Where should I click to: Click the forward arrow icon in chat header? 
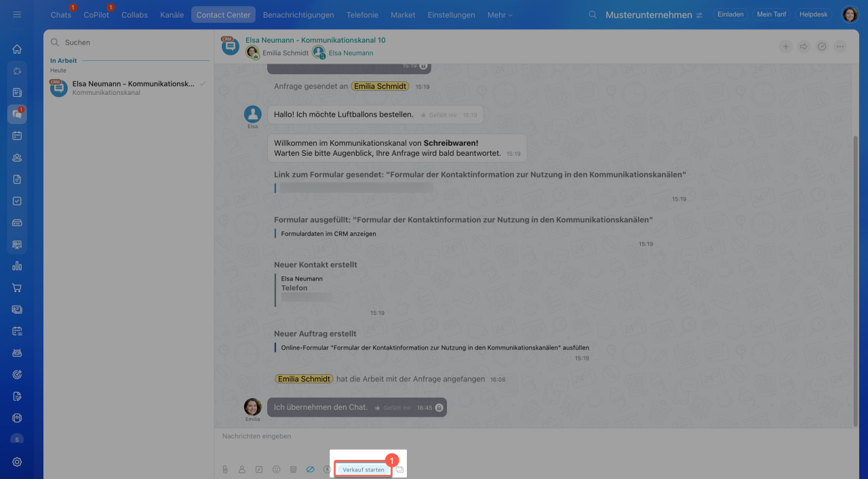point(804,47)
